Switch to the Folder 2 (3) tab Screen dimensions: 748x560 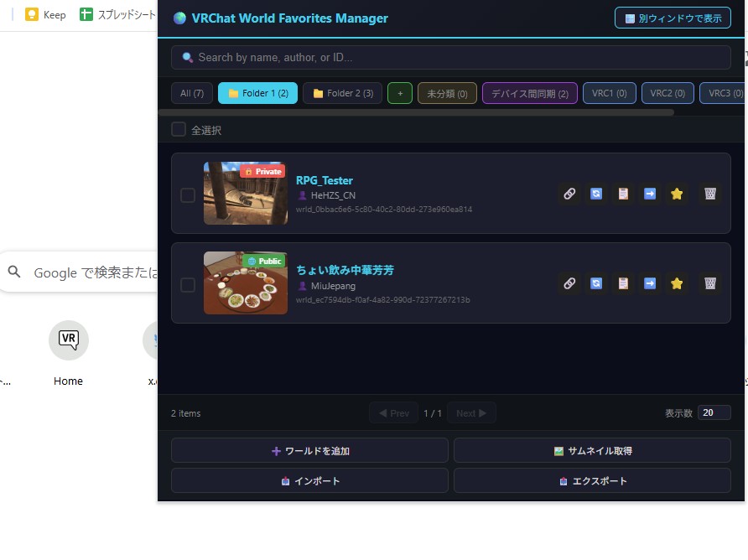click(342, 94)
